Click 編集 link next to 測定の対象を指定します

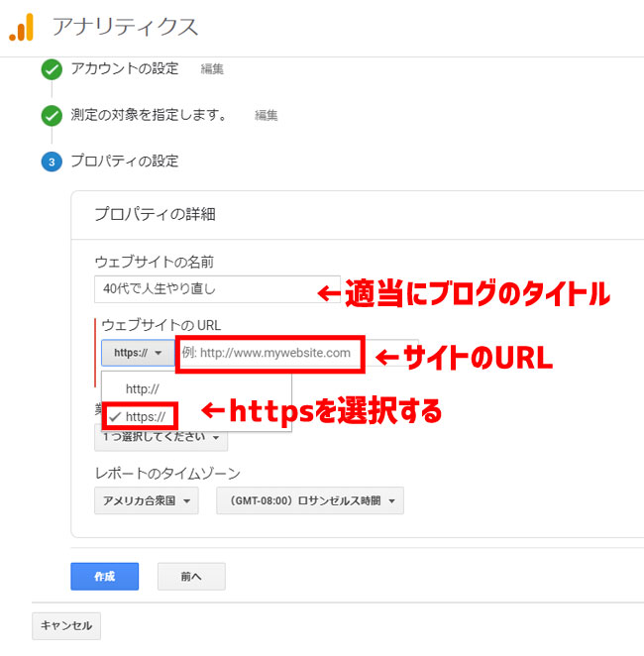266,116
